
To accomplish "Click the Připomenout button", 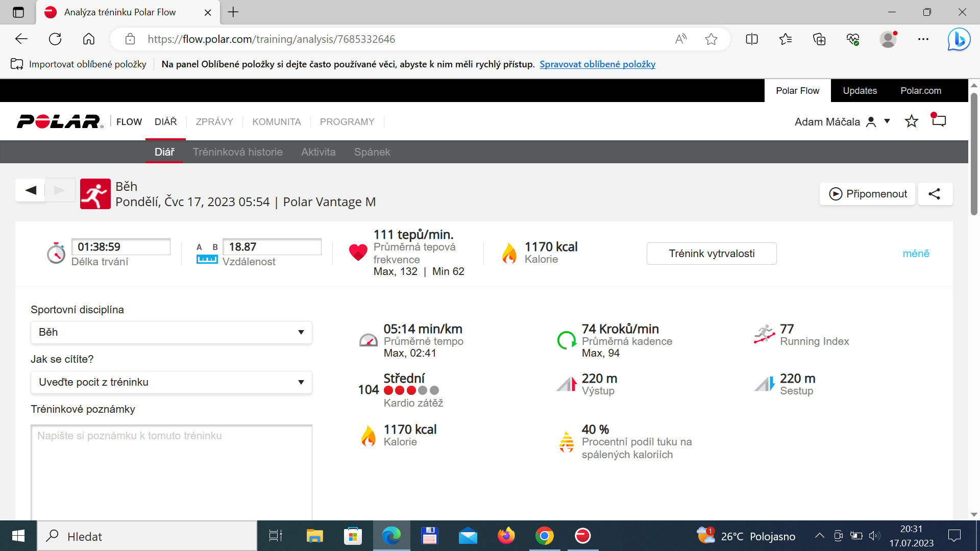I will pyautogui.click(x=868, y=194).
